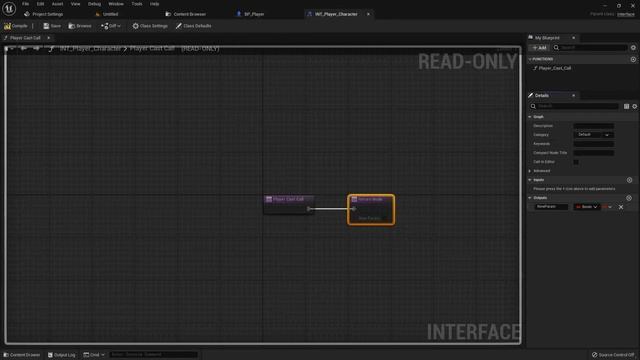Focus the Details search field

coord(574,106)
